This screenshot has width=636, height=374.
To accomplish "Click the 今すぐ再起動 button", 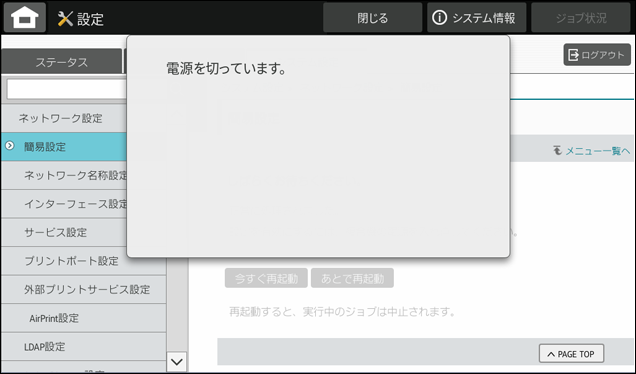I will (266, 278).
